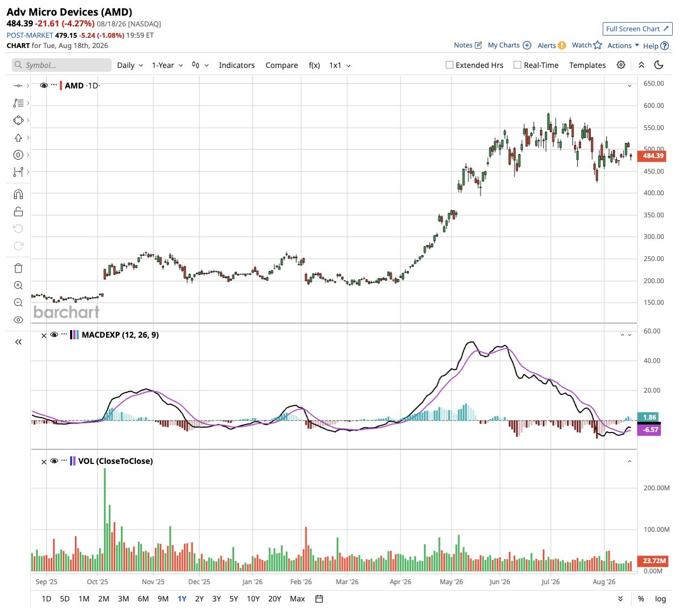Remove the MACDEXP indicator pane

pyautogui.click(x=44, y=336)
